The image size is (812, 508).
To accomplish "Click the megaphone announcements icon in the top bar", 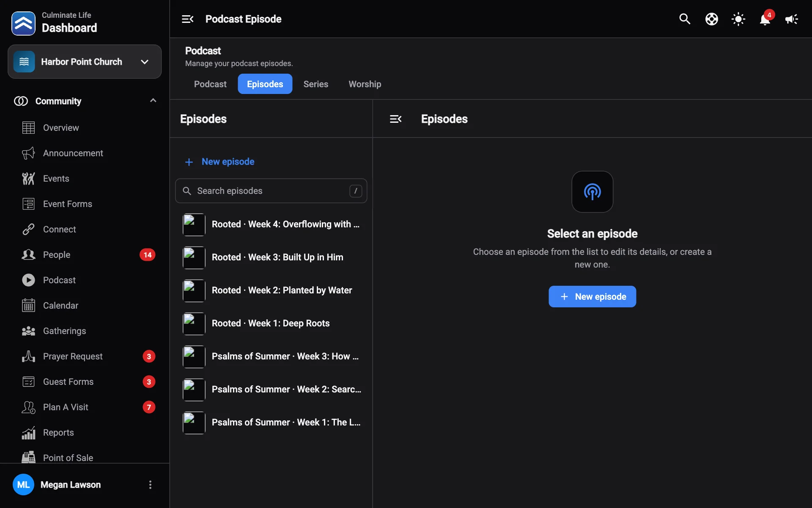I will 791,19.
